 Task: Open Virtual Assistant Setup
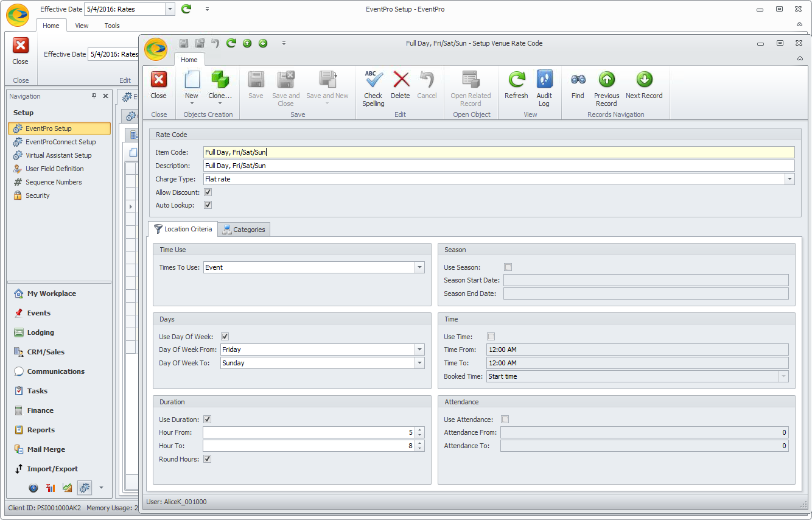tap(59, 155)
